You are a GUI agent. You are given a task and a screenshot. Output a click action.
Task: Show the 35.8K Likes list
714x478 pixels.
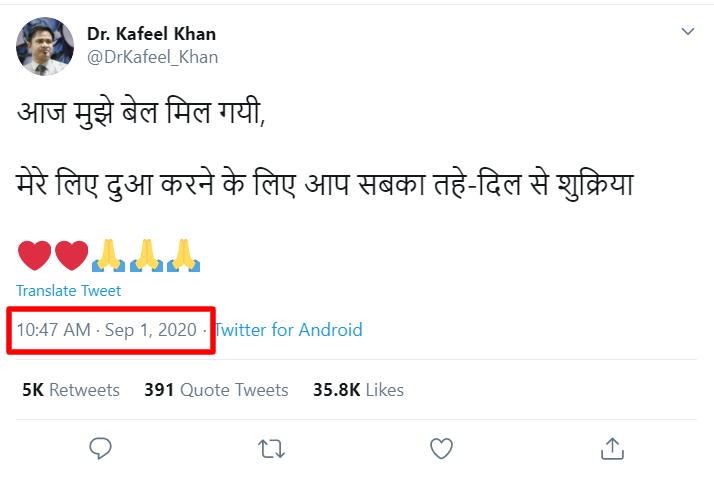point(358,390)
